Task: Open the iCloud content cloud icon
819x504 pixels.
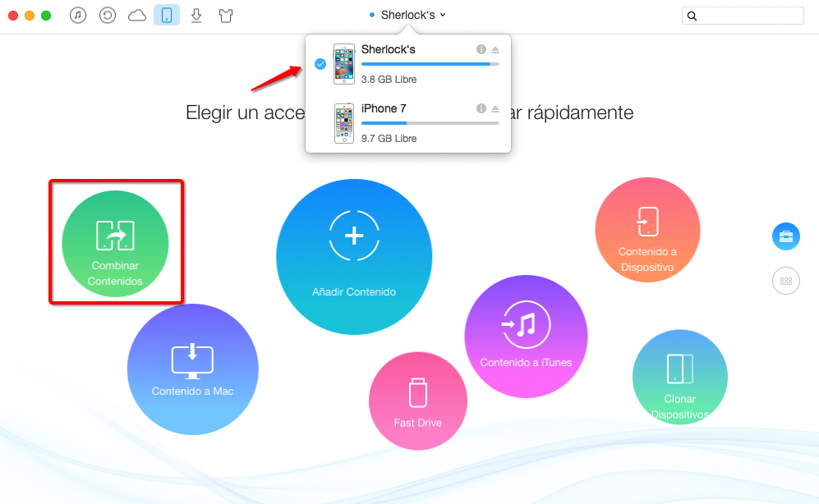Action: click(x=137, y=16)
